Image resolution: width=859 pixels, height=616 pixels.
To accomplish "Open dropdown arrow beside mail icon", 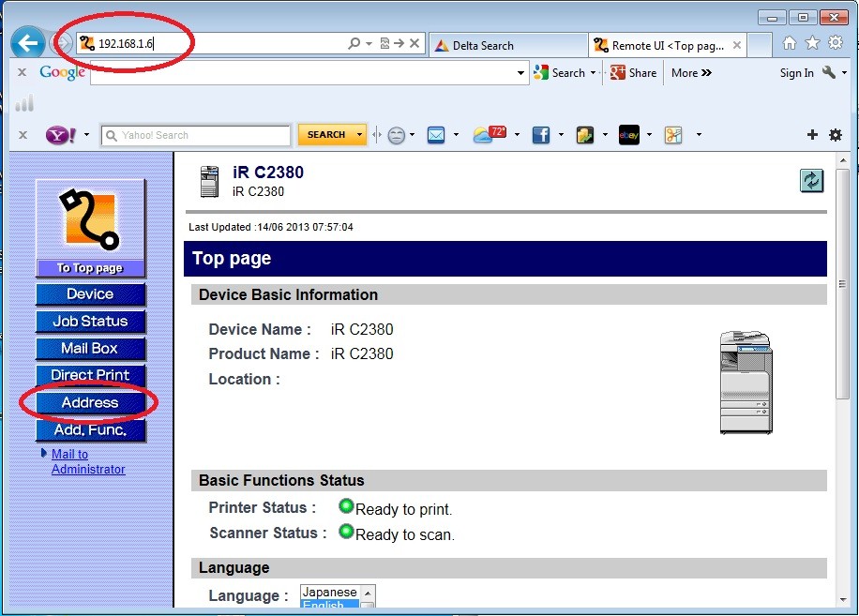I will click(456, 135).
